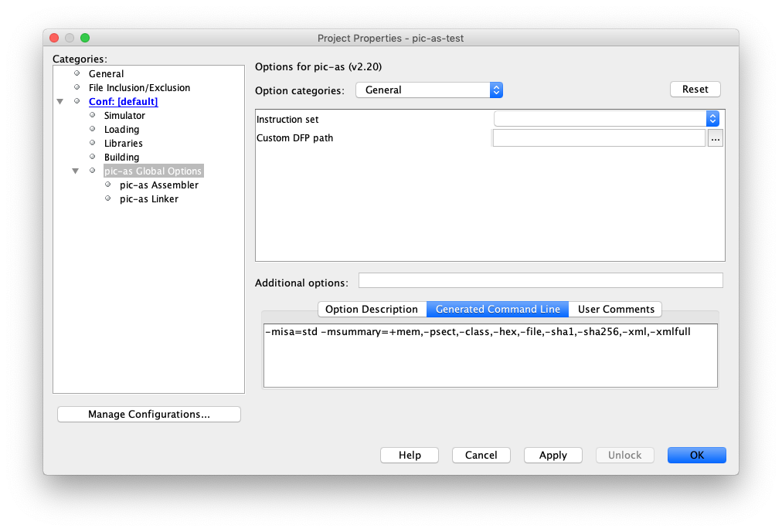
Task: Collapse the Conf: [default] tree node
Action: pyautogui.click(x=60, y=102)
